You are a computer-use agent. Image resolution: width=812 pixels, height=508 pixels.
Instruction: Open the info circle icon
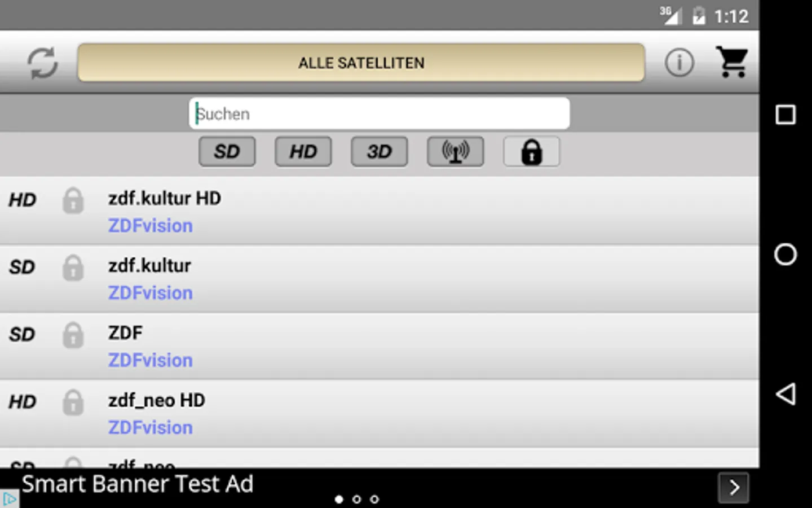click(x=679, y=62)
